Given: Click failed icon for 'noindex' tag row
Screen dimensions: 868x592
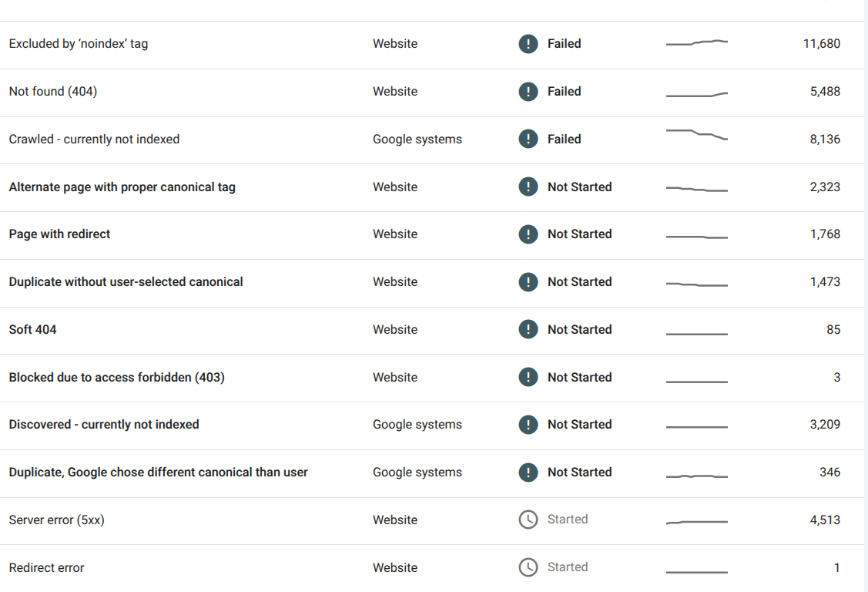Looking at the screenshot, I should click(x=528, y=44).
